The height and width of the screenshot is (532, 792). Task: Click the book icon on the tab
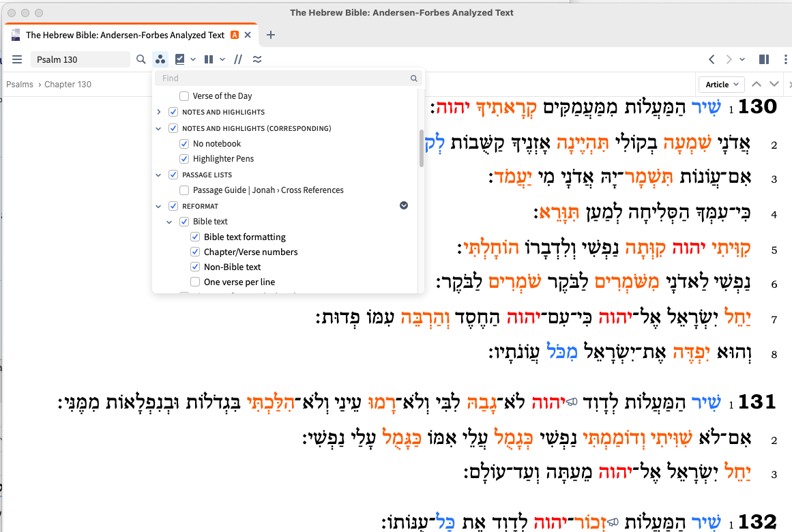(16, 35)
